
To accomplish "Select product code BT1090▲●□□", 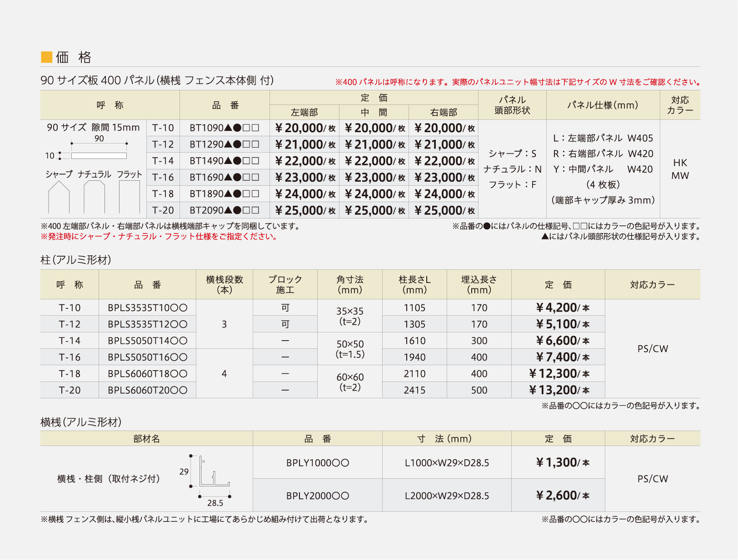I will (x=224, y=128).
